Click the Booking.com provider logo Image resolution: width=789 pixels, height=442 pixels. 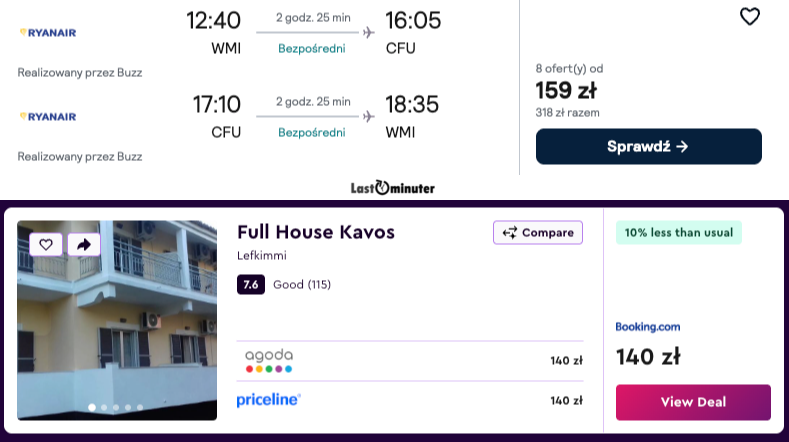pyautogui.click(x=648, y=326)
